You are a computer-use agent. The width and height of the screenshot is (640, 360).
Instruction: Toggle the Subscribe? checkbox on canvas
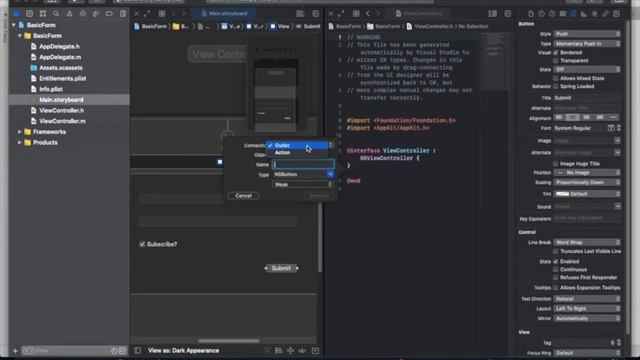pyautogui.click(x=142, y=244)
